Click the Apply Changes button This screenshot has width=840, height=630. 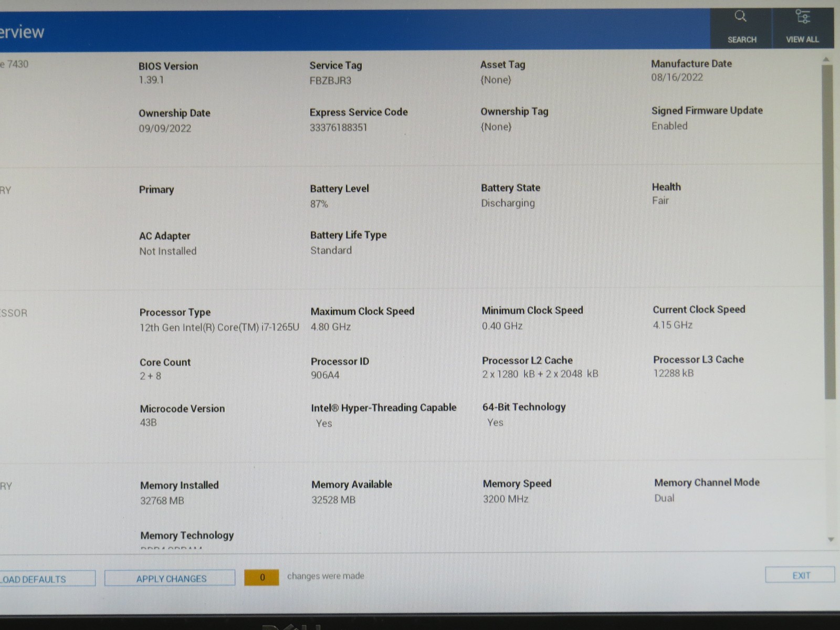(170, 578)
